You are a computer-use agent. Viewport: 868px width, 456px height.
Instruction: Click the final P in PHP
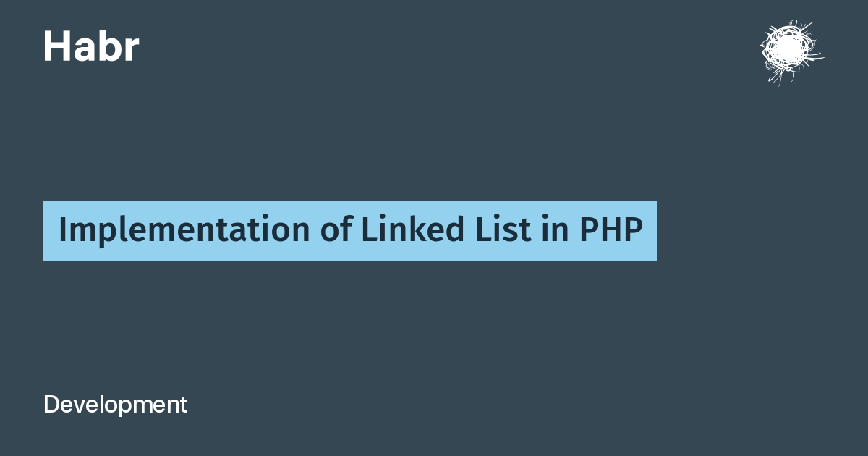point(633,231)
